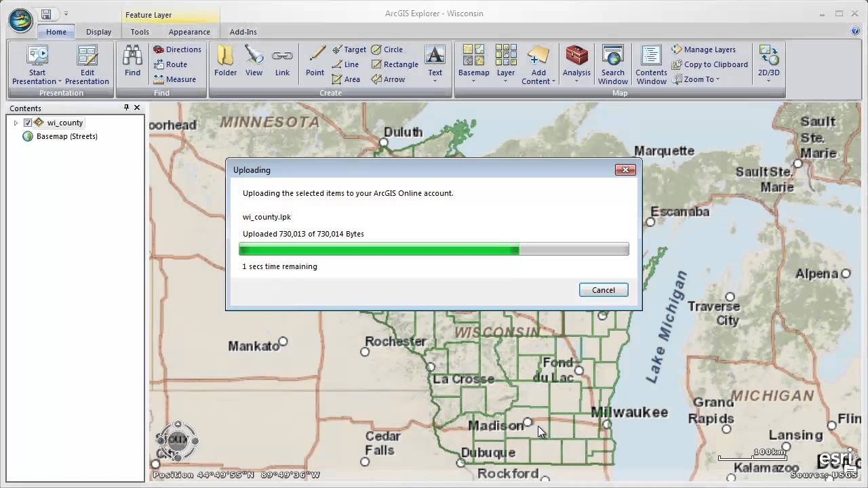Image resolution: width=868 pixels, height=488 pixels.
Task: Select the Target tool
Action: (x=349, y=49)
